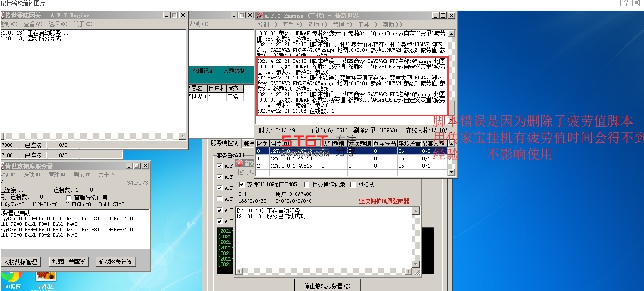
Task: Minimize the 传世数据库服务器 window
Action: click(x=129, y=166)
